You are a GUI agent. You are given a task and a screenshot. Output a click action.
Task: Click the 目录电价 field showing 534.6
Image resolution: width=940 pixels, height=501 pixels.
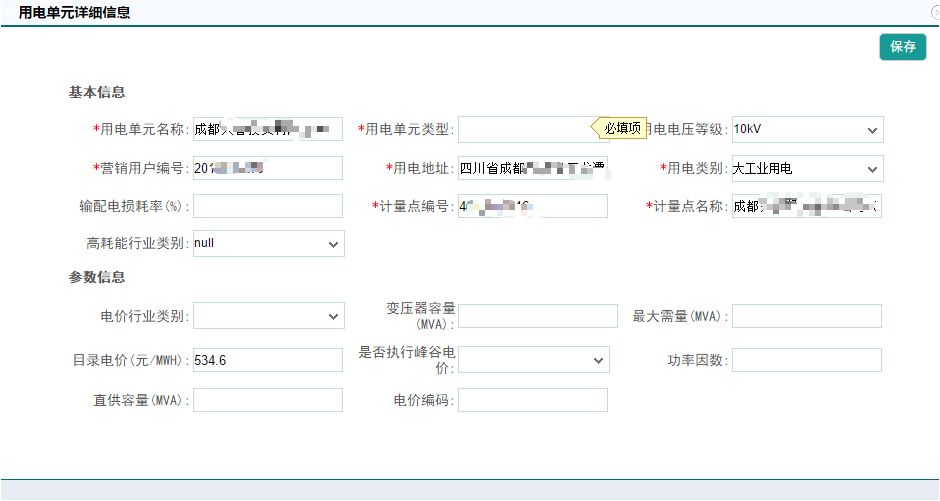pos(267,360)
